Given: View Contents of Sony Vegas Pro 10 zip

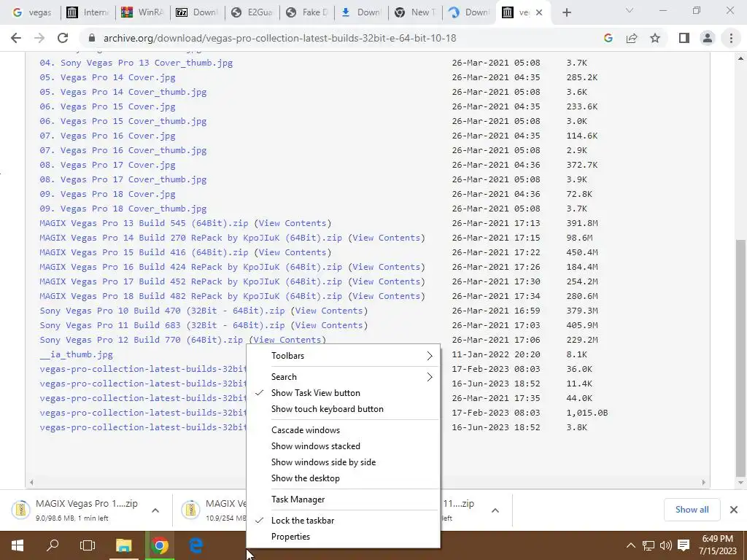Looking at the screenshot, I should coord(329,311).
